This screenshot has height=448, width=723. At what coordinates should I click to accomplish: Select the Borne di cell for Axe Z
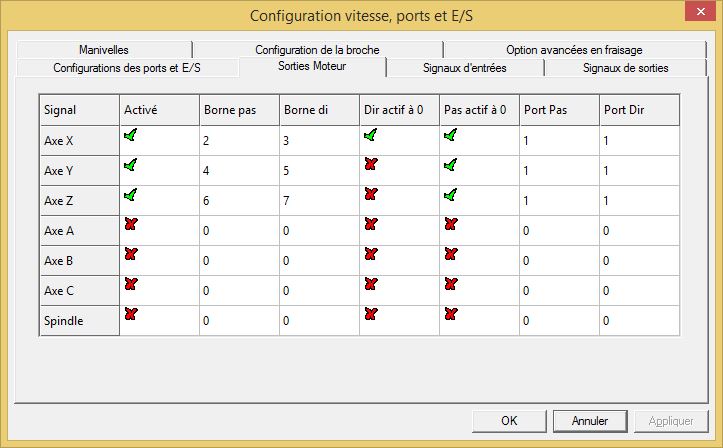point(319,201)
